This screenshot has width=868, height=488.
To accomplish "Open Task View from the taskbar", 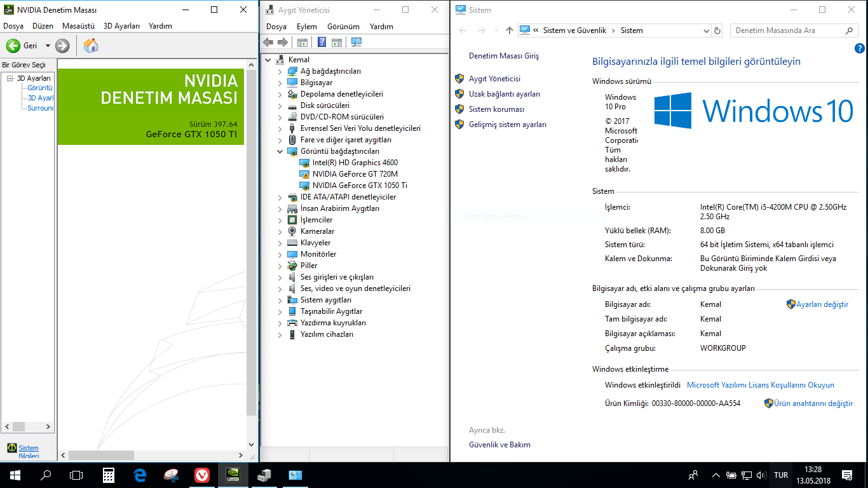I will tap(76, 475).
